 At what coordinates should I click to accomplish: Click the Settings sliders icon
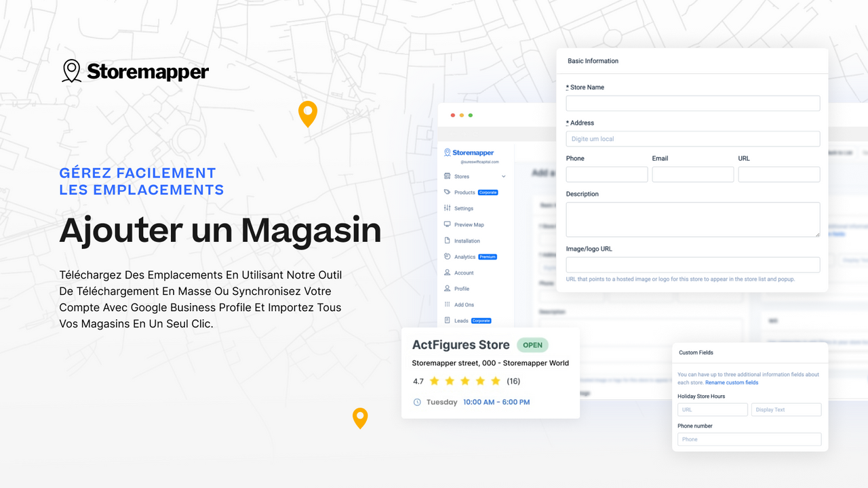tap(448, 208)
